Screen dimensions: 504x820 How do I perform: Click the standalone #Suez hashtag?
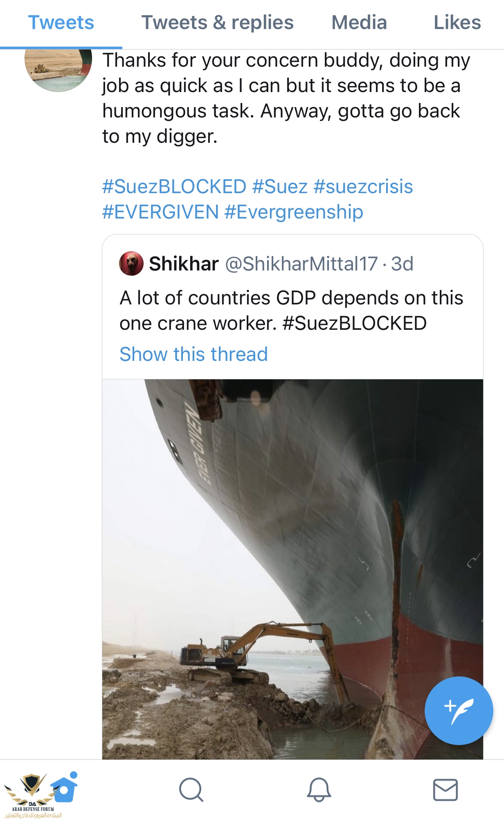coord(280,187)
